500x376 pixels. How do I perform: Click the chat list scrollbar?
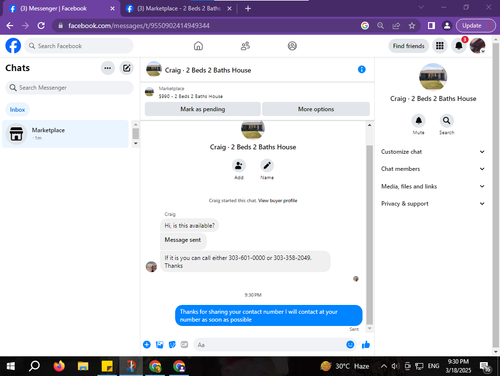(136, 134)
